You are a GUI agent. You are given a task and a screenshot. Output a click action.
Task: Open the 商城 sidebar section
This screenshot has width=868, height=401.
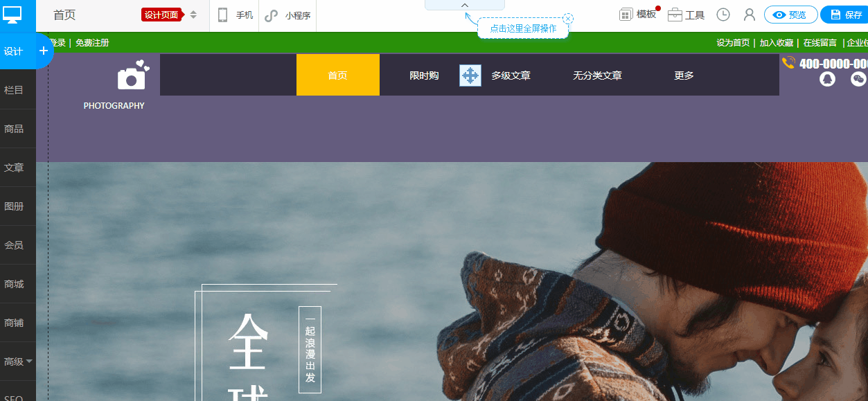(x=14, y=284)
